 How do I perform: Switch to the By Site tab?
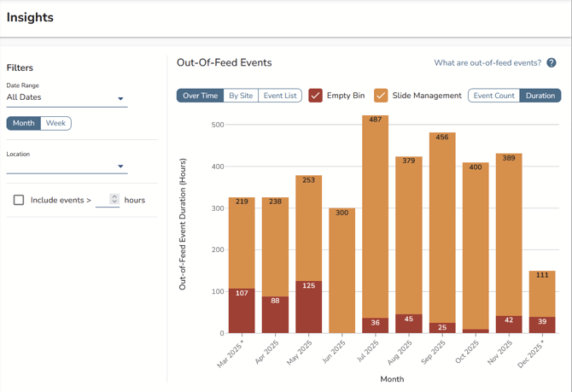point(241,96)
